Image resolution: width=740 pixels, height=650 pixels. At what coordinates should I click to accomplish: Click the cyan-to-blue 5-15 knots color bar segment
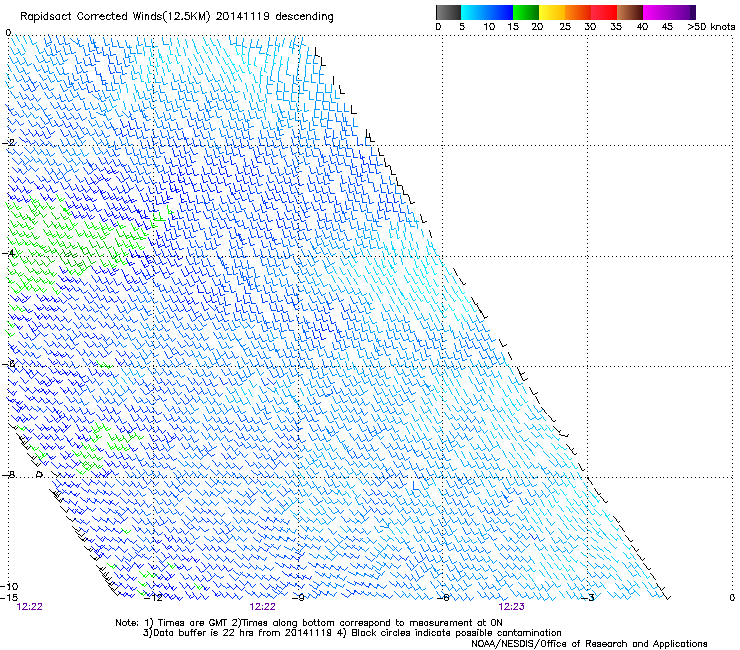487,12
